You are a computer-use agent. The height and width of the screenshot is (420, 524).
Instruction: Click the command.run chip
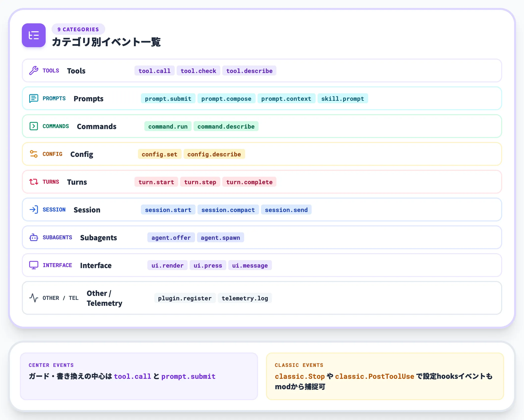(x=168, y=126)
